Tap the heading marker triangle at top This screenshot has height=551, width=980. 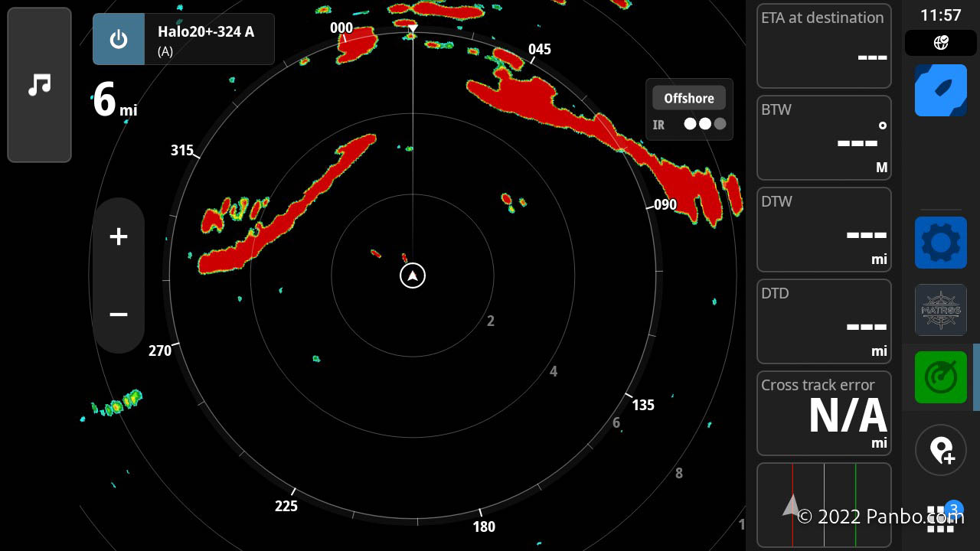click(413, 28)
